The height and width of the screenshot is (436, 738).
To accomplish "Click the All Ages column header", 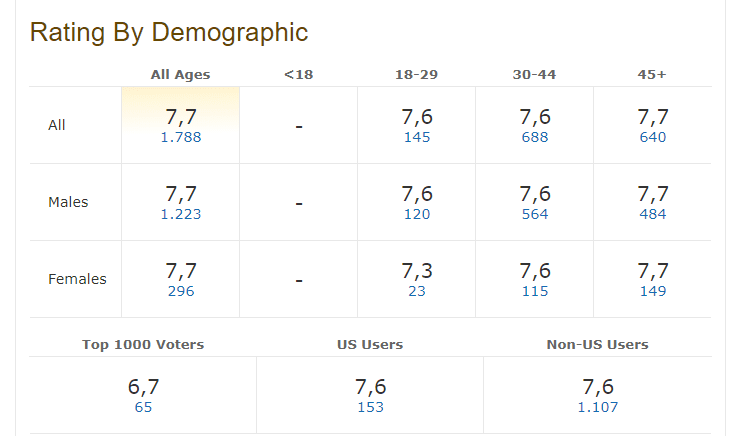I will coord(181,74).
